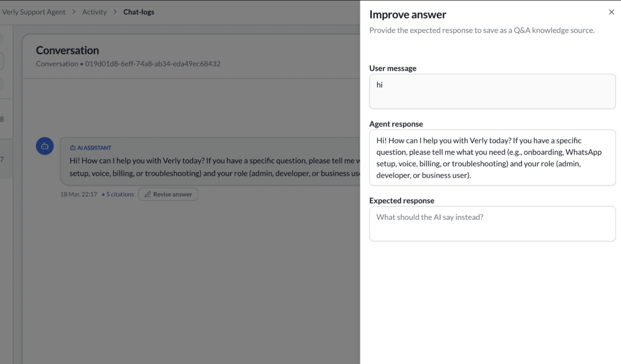Image resolution: width=621 pixels, height=364 pixels.
Task: Select the Chat-logs breadcrumb
Action: click(139, 12)
